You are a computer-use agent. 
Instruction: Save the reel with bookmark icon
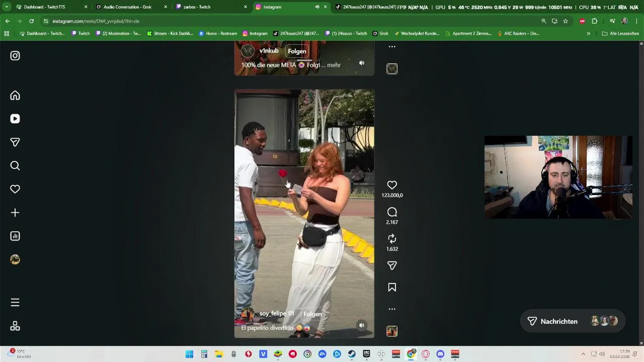pyautogui.click(x=392, y=287)
